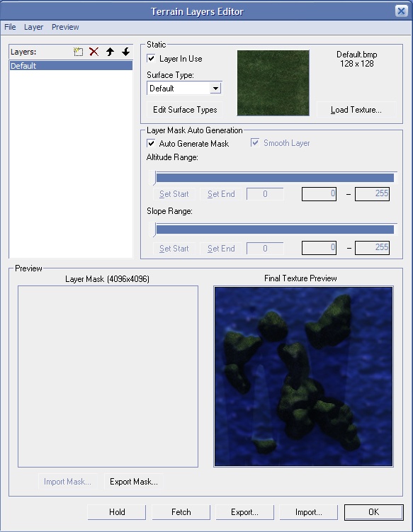Select the Default layer in the list
Viewport: 413px width, 532px height.
71,66
